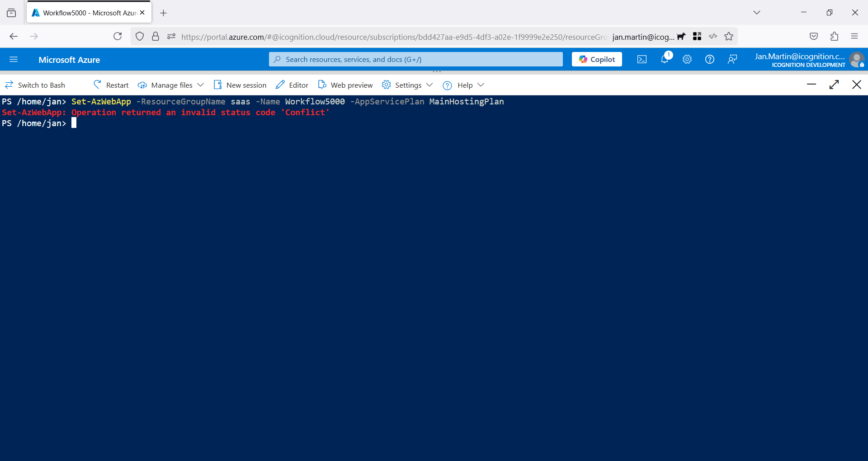This screenshot has height=461, width=868.
Task: Close the Cloud Shell pane
Action: (857, 85)
